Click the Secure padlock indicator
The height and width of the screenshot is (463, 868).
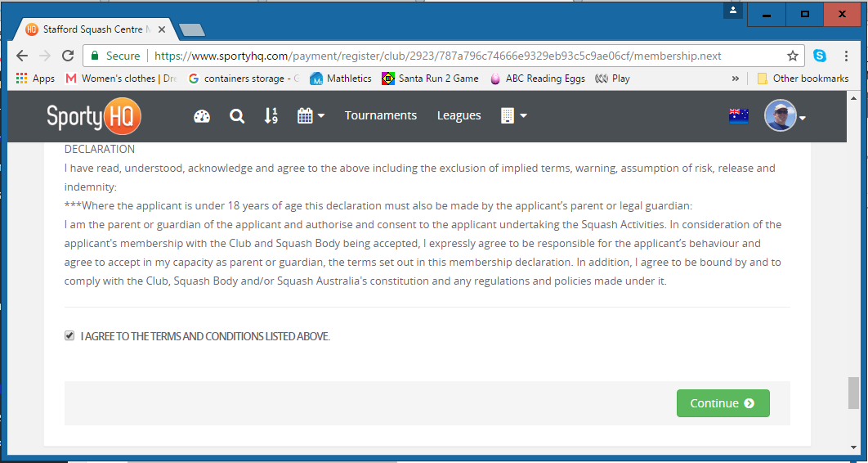115,56
